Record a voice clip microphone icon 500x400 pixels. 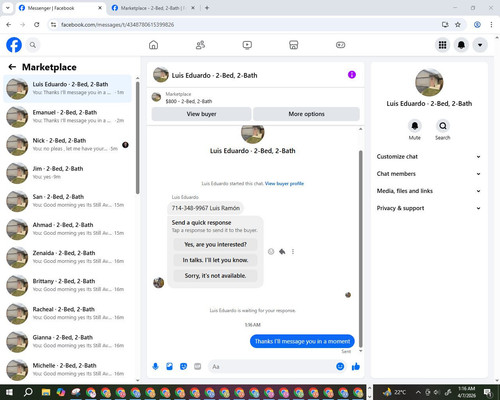[155, 367]
